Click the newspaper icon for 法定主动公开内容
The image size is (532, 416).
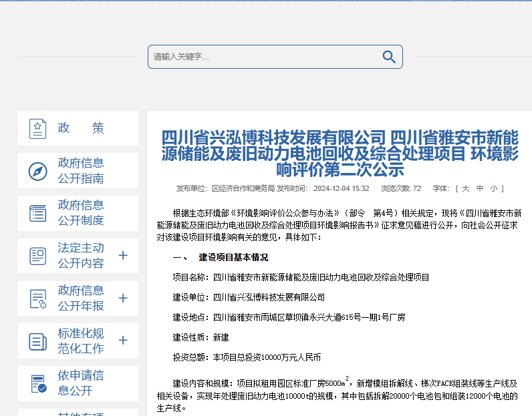[x=37, y=256]
